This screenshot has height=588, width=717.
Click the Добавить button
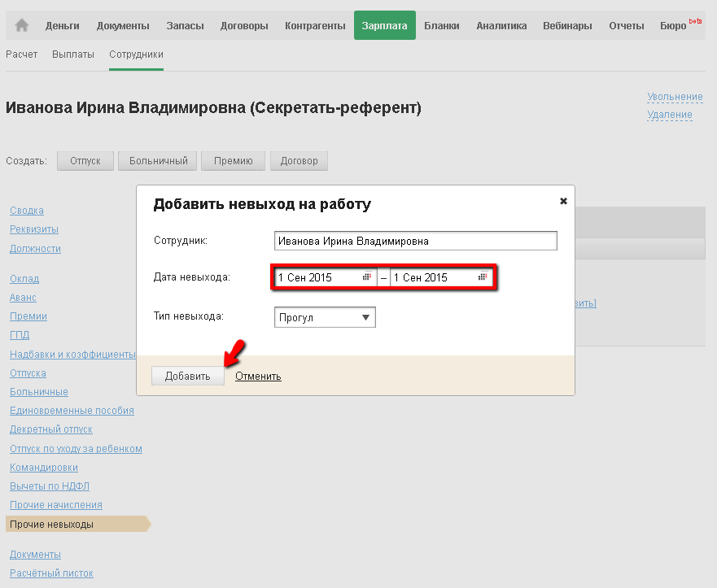coord(187,376)
